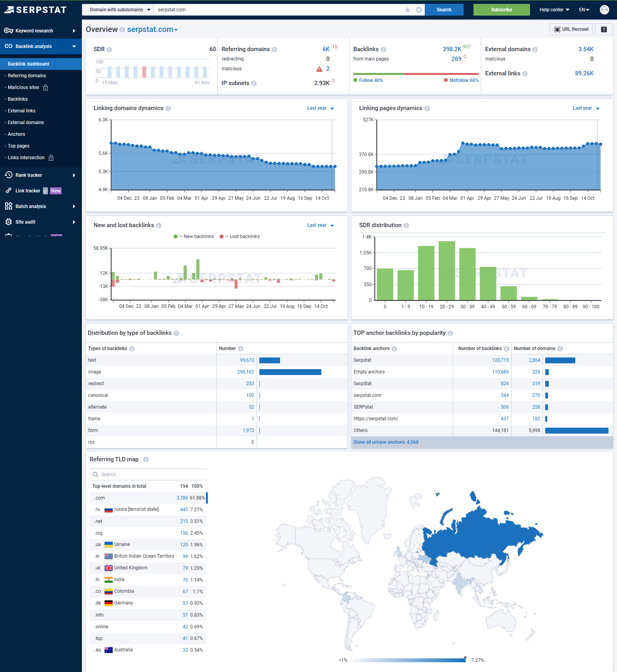This screenshot has width=617, height=672.
Task: Expand the Keyword research menu arrow
Action: pos(74,31)
